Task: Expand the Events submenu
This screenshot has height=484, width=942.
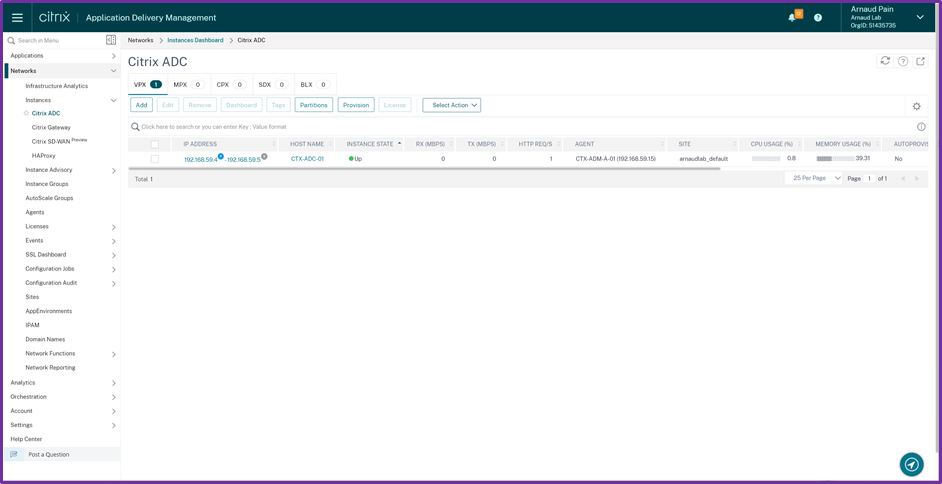Action: pos(114,241)
